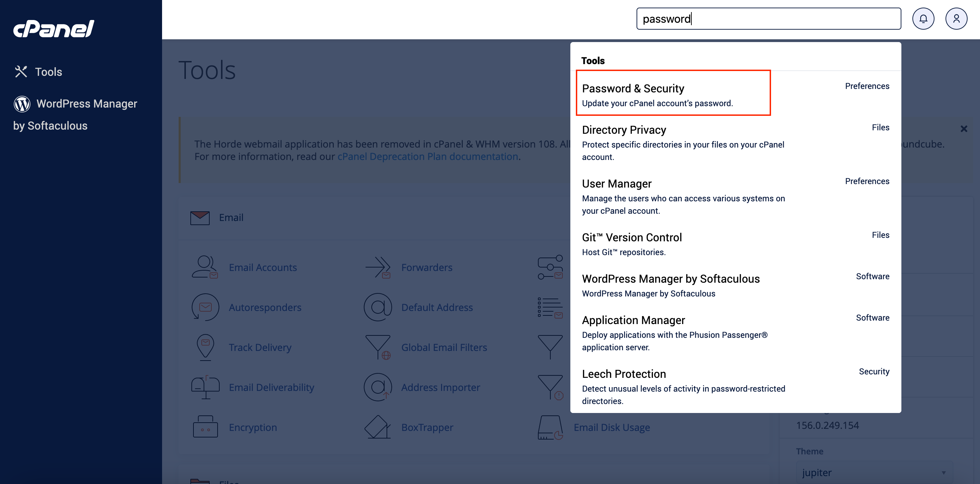This screenshot has height=484, width=980.
Task: Open Global Email Filters link
Action: click(x=444, y=347)
